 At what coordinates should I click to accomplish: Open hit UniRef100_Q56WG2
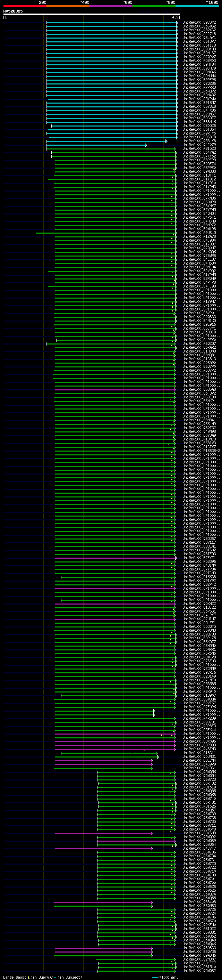[199, 26]
